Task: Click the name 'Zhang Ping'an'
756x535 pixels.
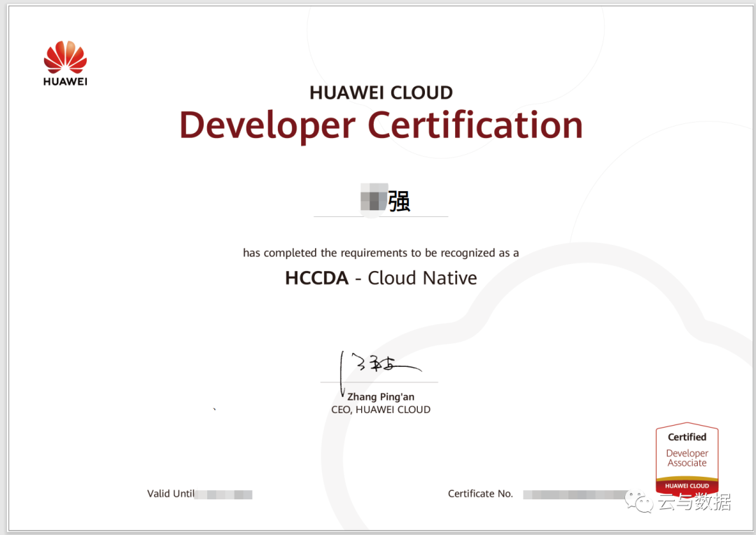Action: point(381,396)
